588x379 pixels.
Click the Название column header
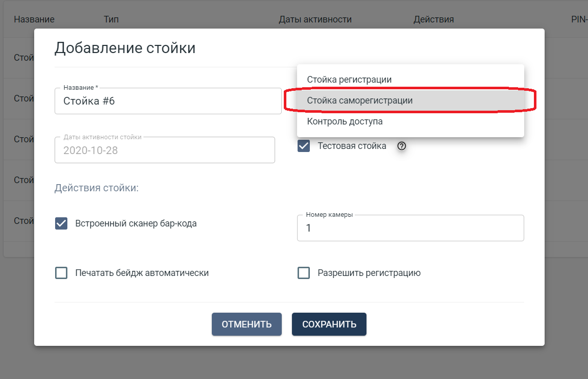pyautogui.click(x=33, y=19)
